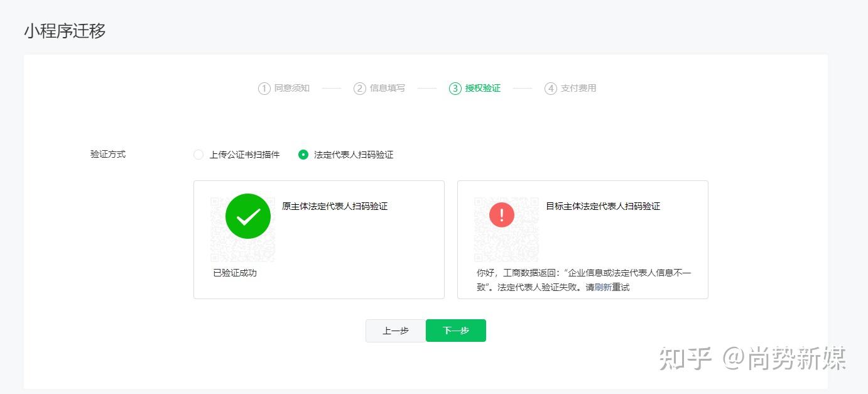Image resolution: width=868 pixels, height=394 pixels.
Task: Click the 企业信息或法定代表人信息不一致 error message
Action: tap(584, 280)
